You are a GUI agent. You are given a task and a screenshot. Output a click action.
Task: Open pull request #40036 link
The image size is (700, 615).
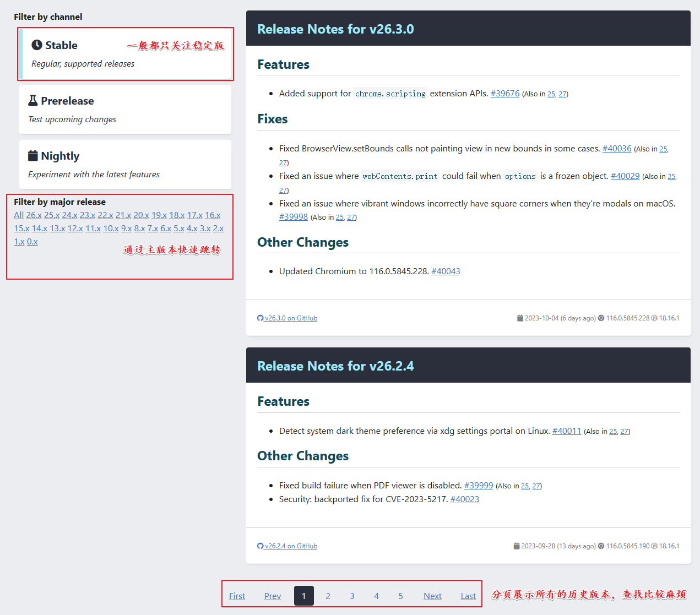click(617, 149)
